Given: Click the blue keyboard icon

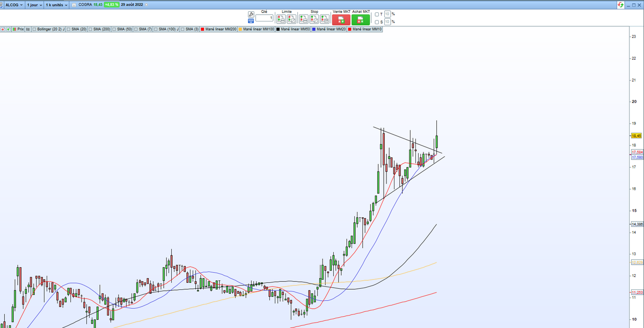Looking at the screenshot, I should pos(251,21).
